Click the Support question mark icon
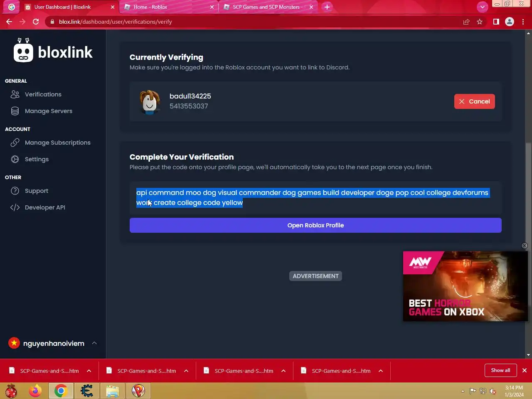 15,191
